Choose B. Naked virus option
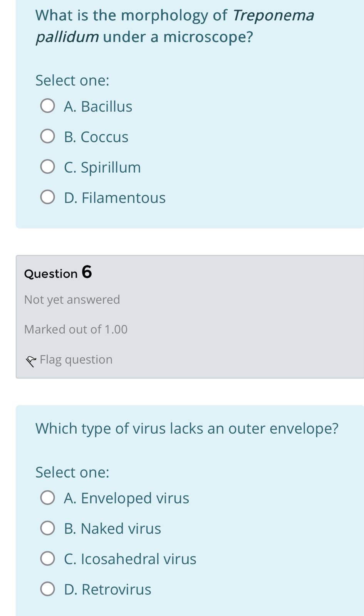The image size is (364, 616). 48,528
